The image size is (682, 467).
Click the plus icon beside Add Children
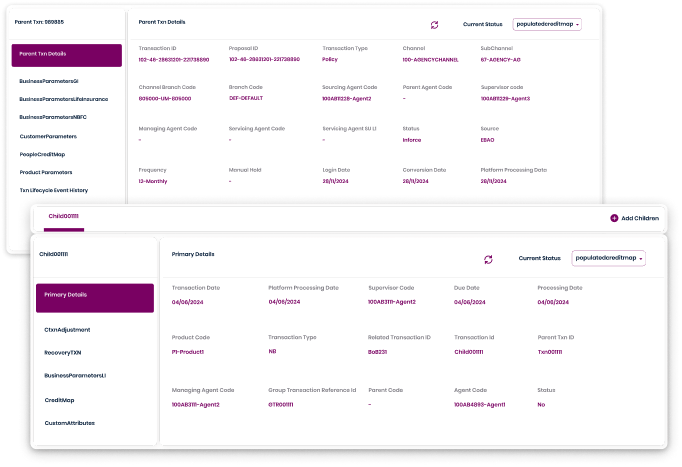point(614,217)
